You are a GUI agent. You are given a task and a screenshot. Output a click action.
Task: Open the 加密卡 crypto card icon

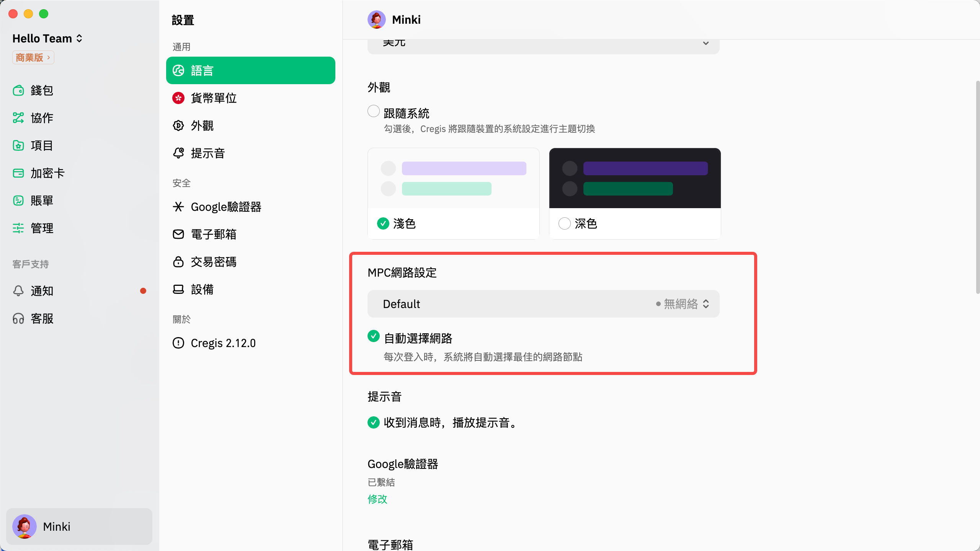(x=18, y=173)
